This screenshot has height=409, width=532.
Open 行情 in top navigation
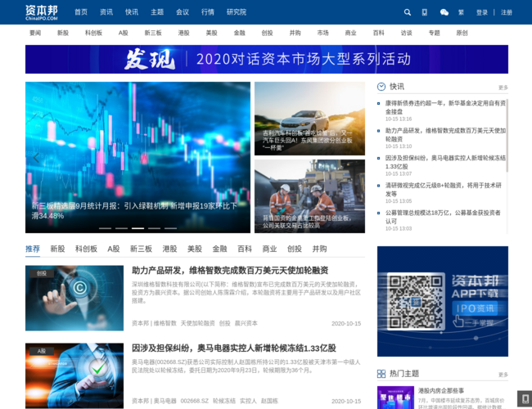click(208, 12)
